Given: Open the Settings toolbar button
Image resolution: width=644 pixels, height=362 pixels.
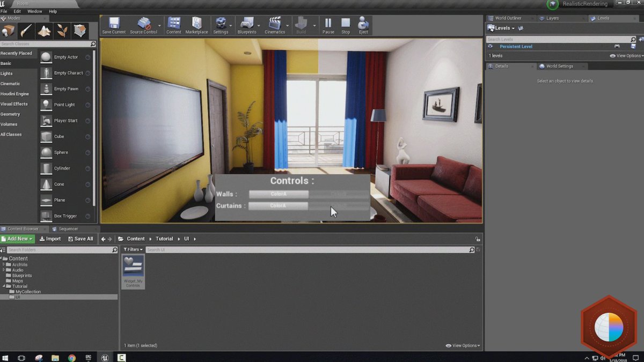Looking at the screenshot, I should point(221,26).
